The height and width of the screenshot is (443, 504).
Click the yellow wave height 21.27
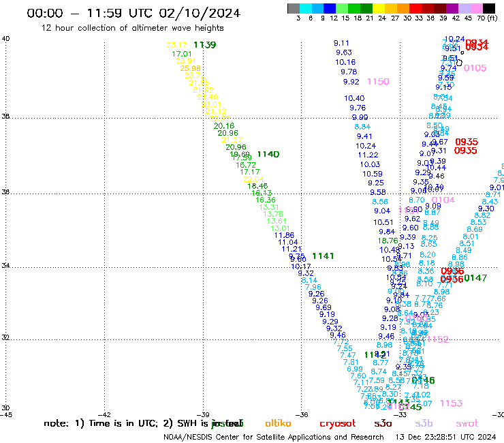[232, 140]
